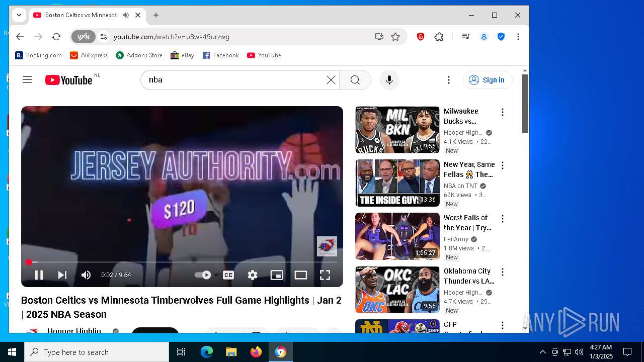This screenshot has width=644, height=362.
Task: Mute the video player volume
Action: pyautogui.click(x=86, y=275)
